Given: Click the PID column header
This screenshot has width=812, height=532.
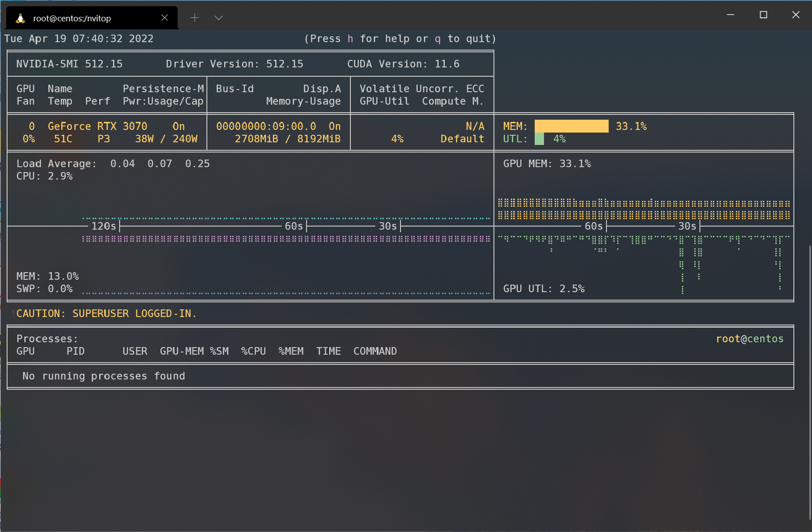Looking at the screenshot, I should tap(75, 351).
